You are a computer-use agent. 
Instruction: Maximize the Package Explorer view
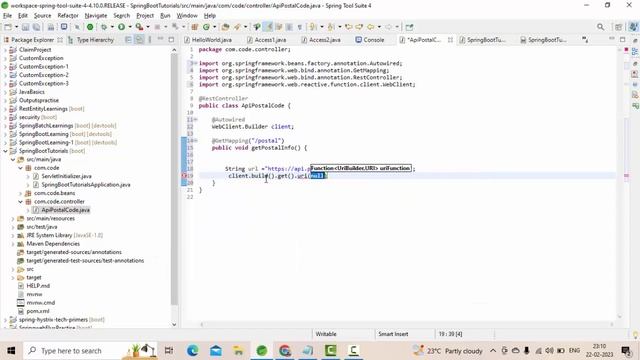[x=171, y=40]
